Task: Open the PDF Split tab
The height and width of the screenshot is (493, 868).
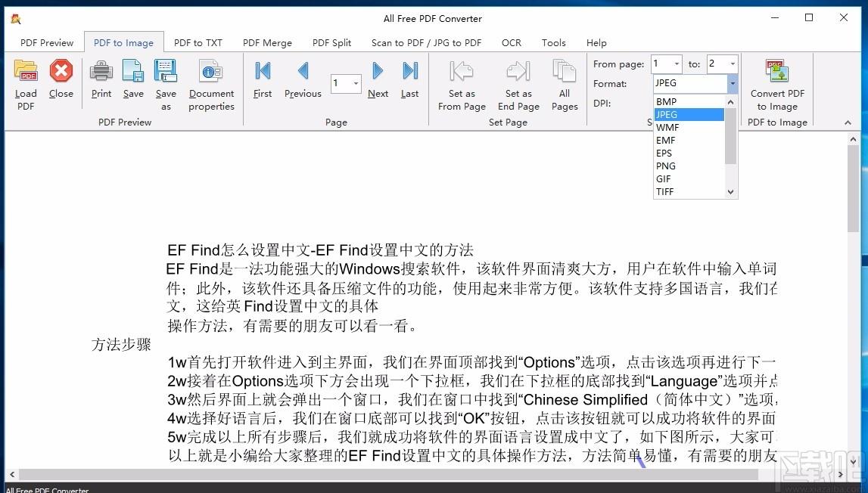Action: click(331, 42)
